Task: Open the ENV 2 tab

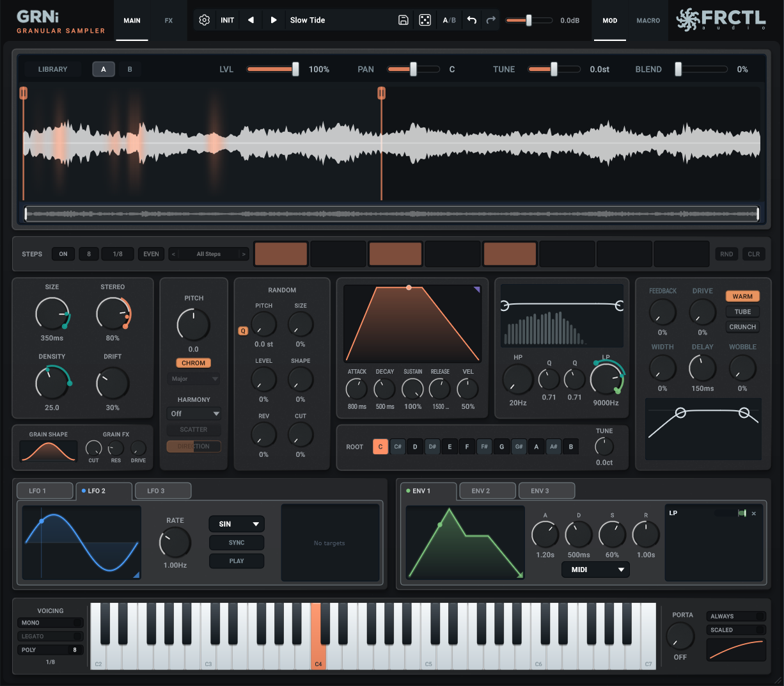Action: point(487,491)
